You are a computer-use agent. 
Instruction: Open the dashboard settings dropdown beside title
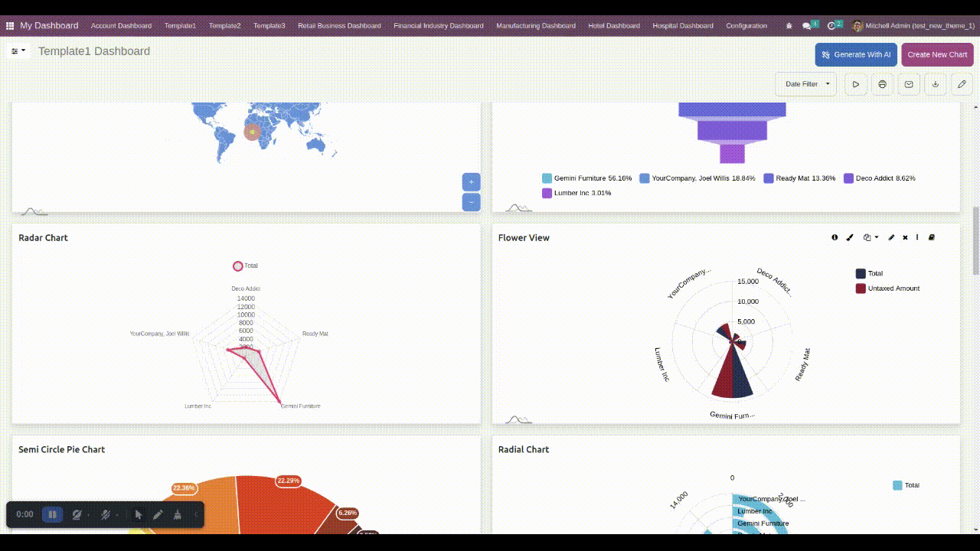pyautogui.click(x=18, y=51)
